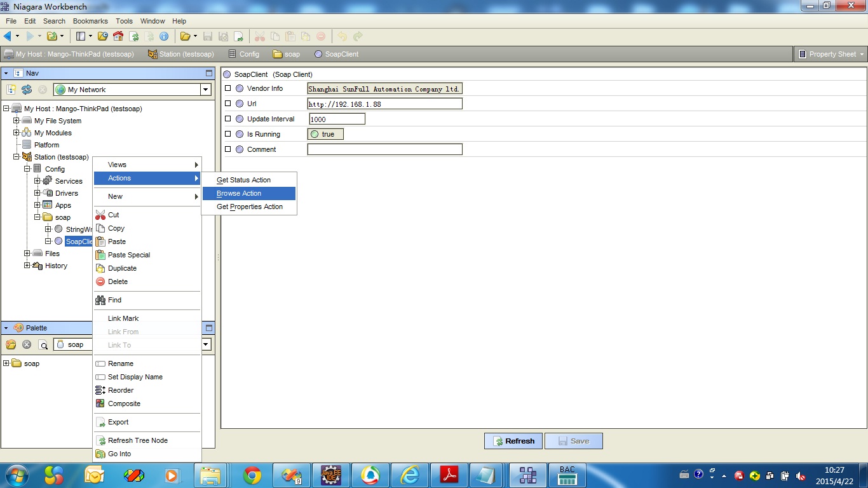Click Station icon in breadcrumb bar

pyautogui.click(x=153, y=54)
